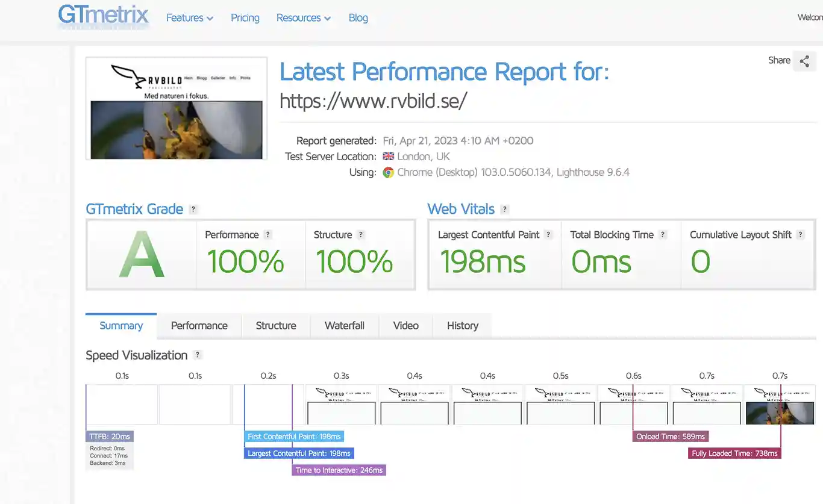Open the Video tab
The width and height of the screenshot is (823, 504).
tap(406, 326)
